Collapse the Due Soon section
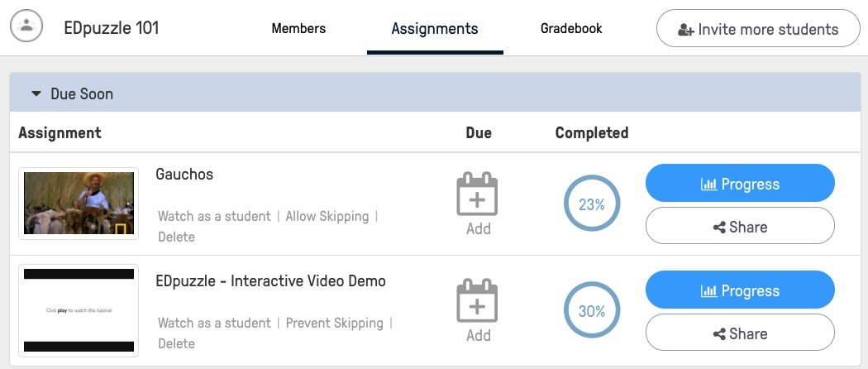The height and width of the screenshot is (369, 868). (x=36, y=94)
